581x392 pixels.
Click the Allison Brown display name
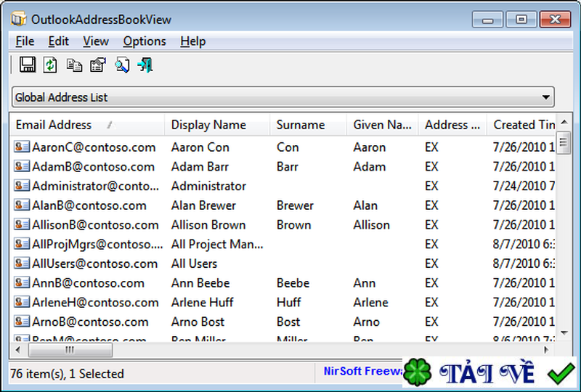208,224
